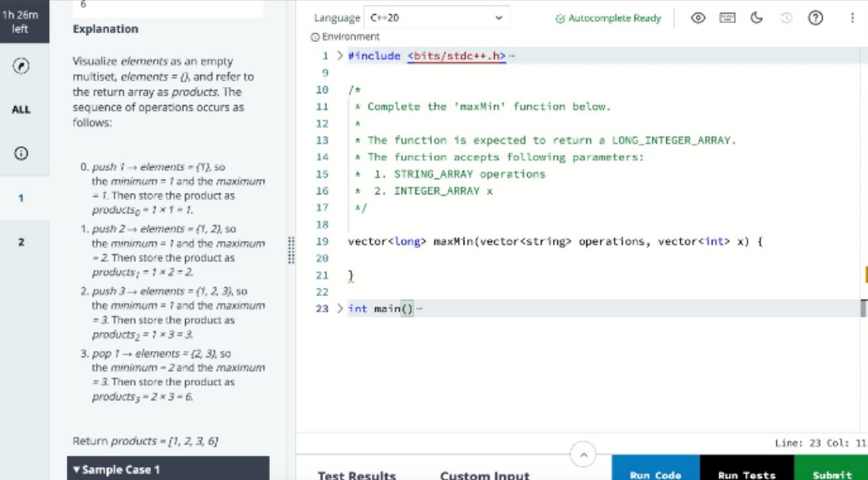Click the Explanation heading
This screenshot has width=868, height=480.
pyautogui.click(x=106, y=28)
